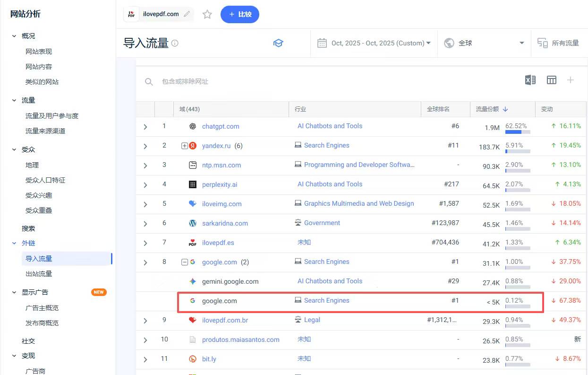Expand the perplexity.ai row chevron
Viewport: 588px width, 375px height.
145,185
